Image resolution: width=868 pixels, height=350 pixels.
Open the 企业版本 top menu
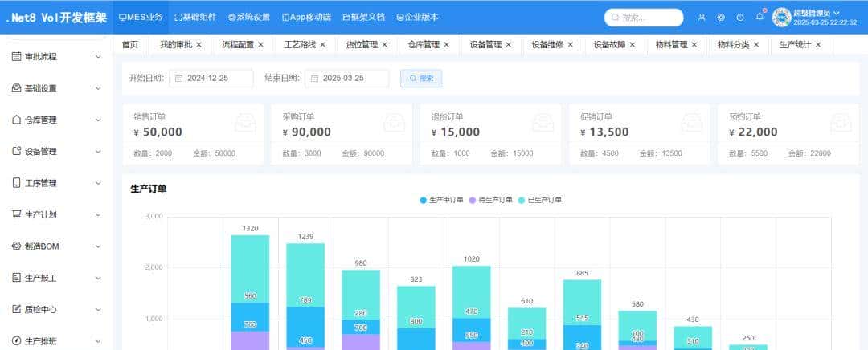pos(417,17)
